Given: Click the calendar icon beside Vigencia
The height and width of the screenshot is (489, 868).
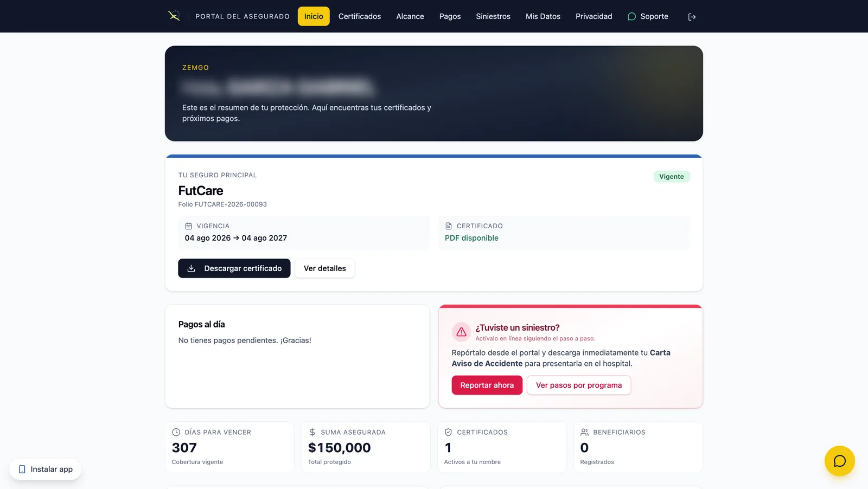Looking at the screenshot, I should point(189,226).
